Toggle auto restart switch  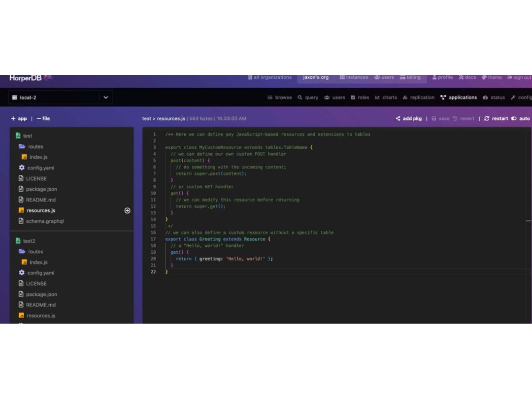[x=521, y=118]
